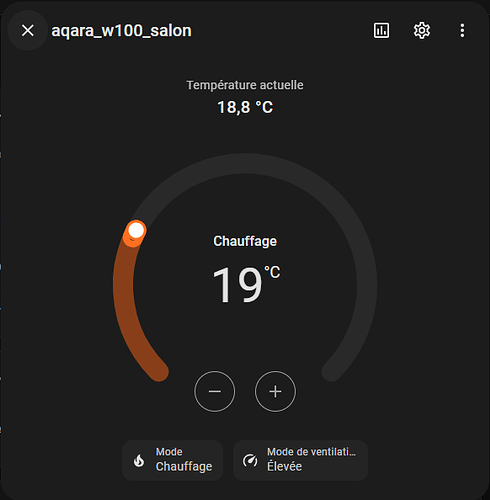The height and width of the screenshot is (500, 490).
Task: Expand the Mode de ventilation dropdown
Action: tap(300, 460)
